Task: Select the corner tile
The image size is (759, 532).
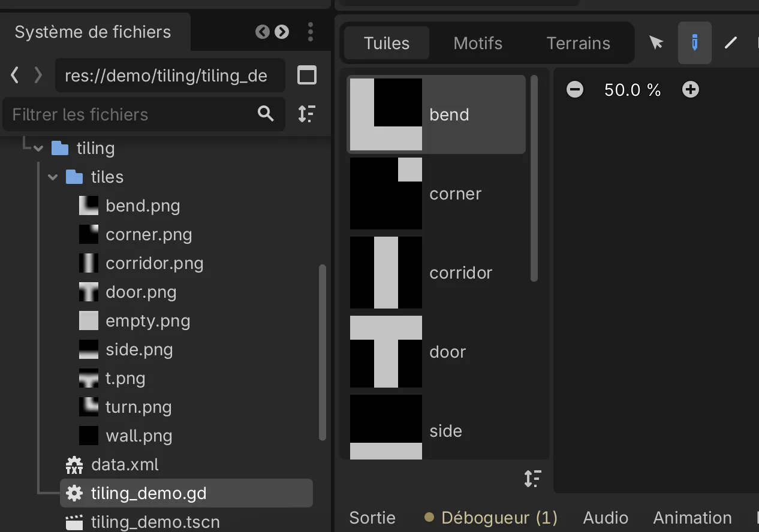Action: pyautogui.click(x=436, y=194)
